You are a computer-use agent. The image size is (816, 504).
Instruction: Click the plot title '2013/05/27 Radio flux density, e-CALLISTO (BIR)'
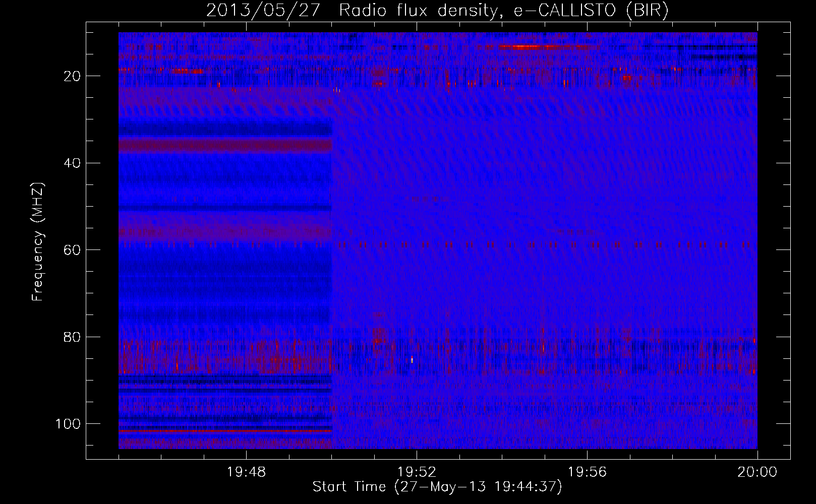click(437, 10)
